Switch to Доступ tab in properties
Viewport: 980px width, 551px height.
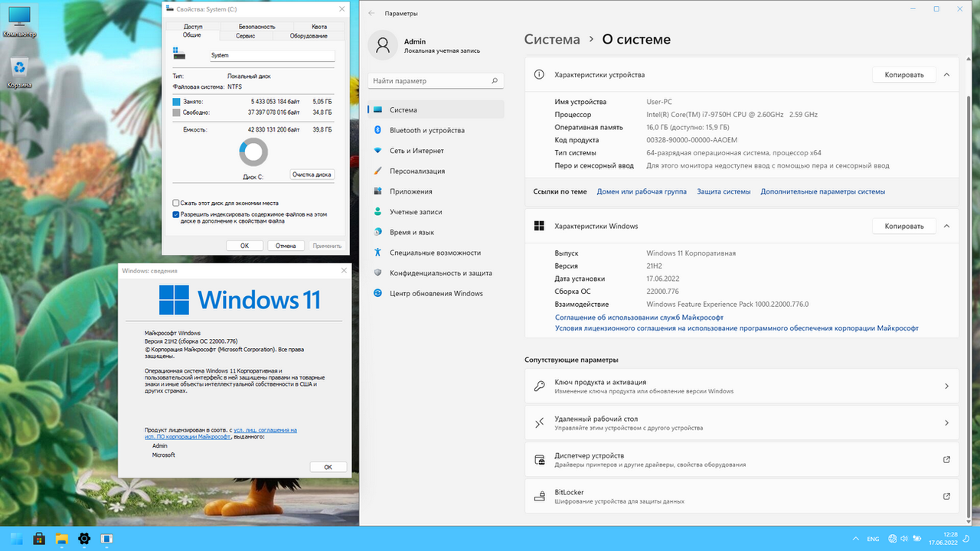(193, 27)
